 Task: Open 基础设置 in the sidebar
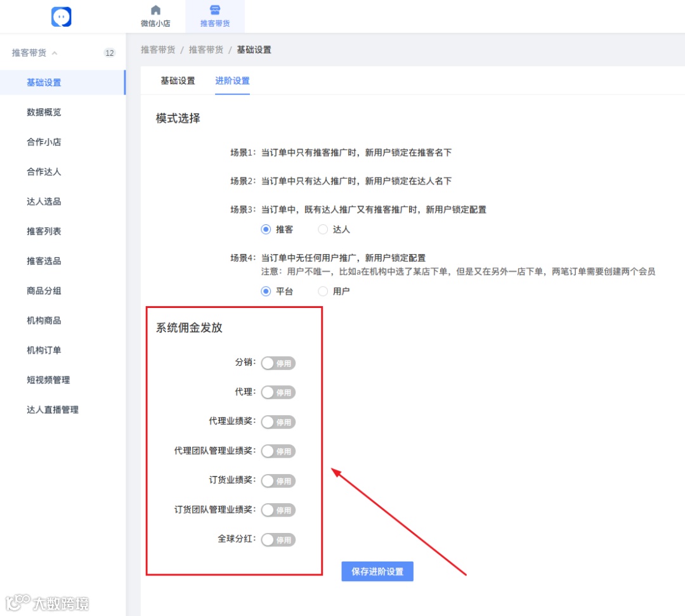pos(62,82)
